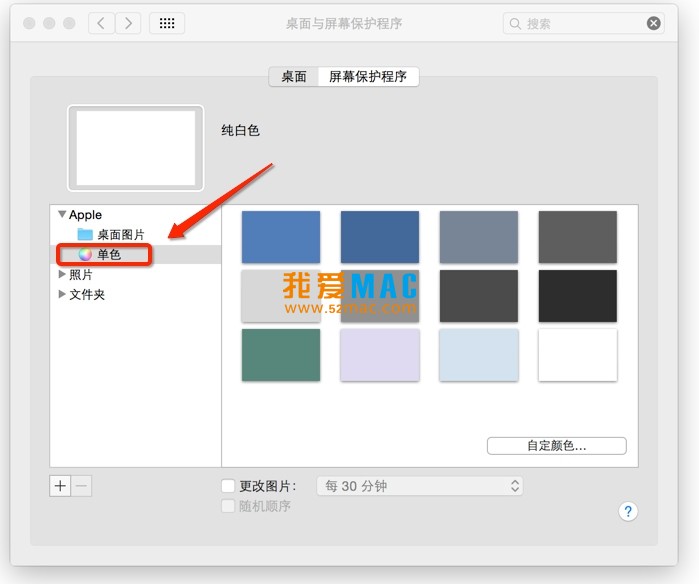Collapse the Apple tree group
Image resolution: width=699 pixels, height=584 pixels.
point(62,214)
